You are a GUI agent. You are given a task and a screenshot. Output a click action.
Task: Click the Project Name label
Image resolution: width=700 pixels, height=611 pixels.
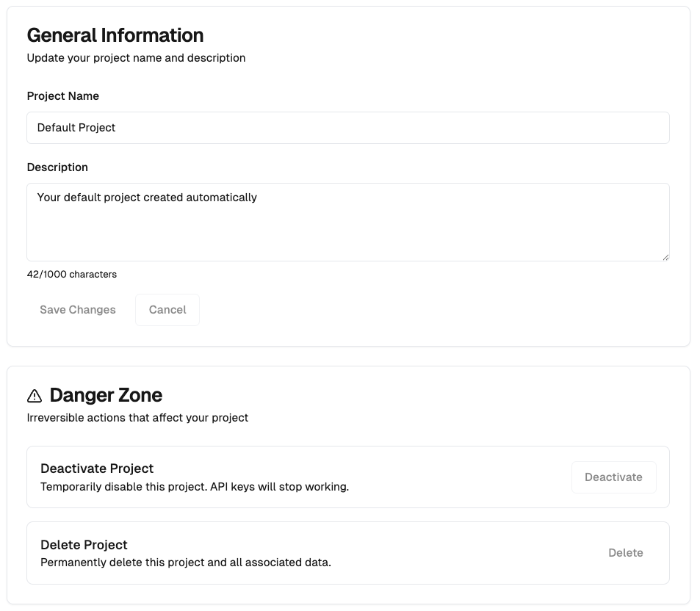point(62,95)
